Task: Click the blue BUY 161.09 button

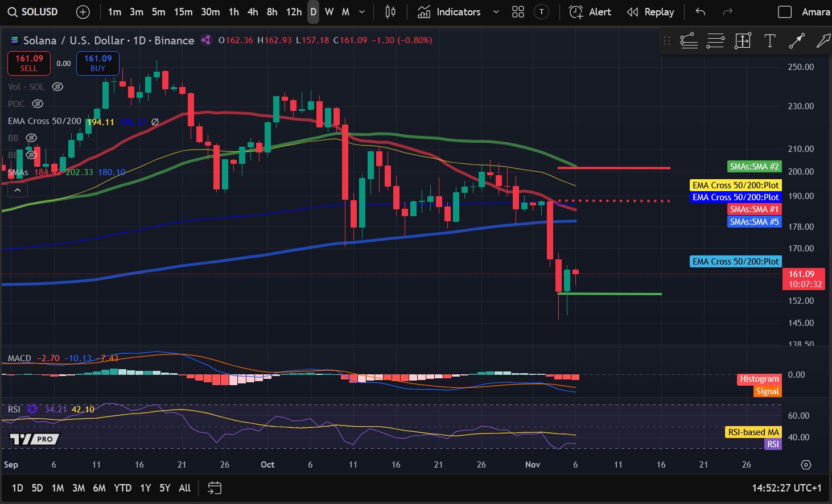Action: coord(97,63)
